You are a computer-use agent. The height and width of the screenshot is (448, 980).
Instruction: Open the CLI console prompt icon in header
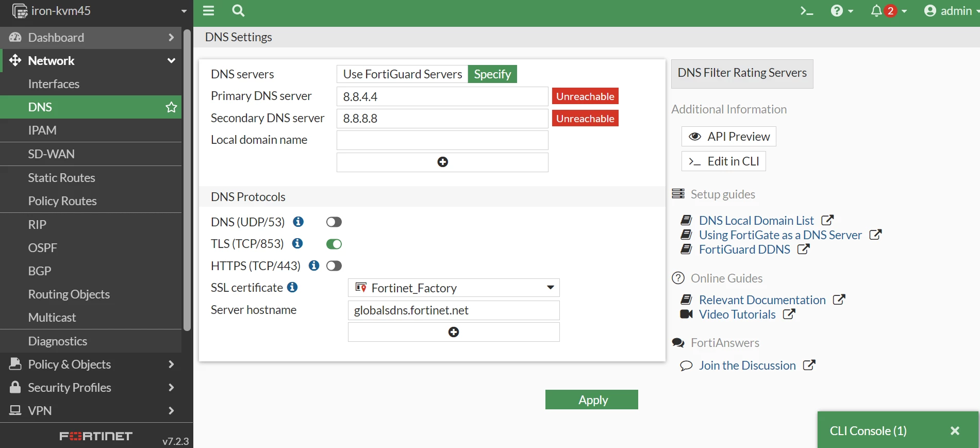[807, 11]
